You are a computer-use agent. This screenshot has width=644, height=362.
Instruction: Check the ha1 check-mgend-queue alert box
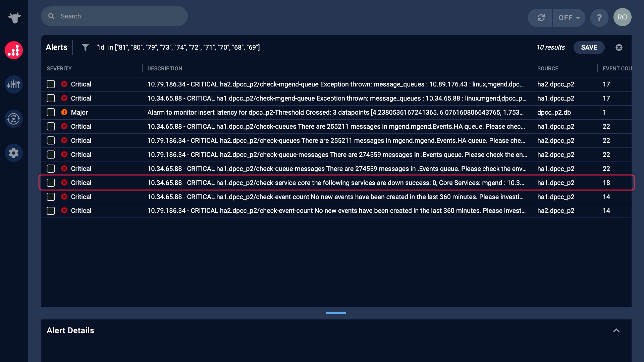click(51, 98)
